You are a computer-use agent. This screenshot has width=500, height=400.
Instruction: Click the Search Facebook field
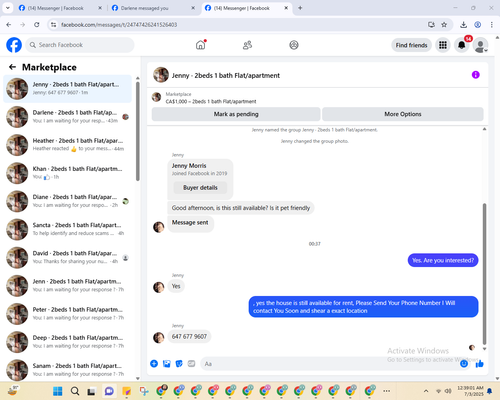tap(80, 45)
